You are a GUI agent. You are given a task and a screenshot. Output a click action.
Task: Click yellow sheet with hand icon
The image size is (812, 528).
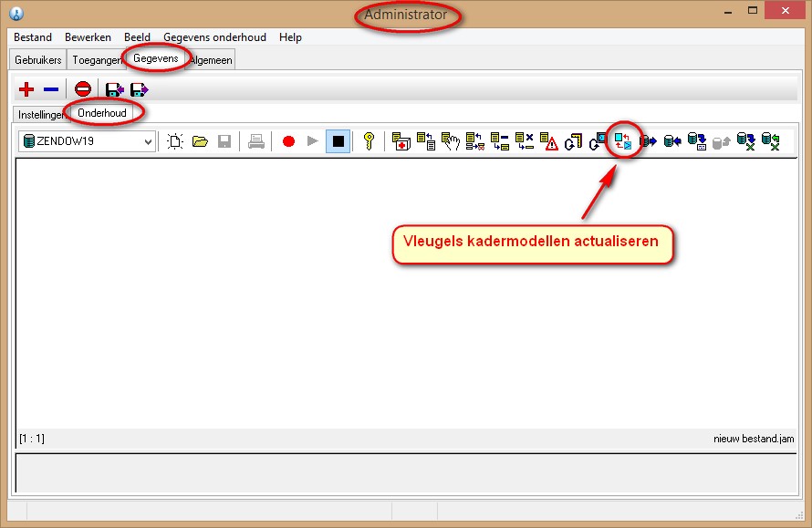451,140
